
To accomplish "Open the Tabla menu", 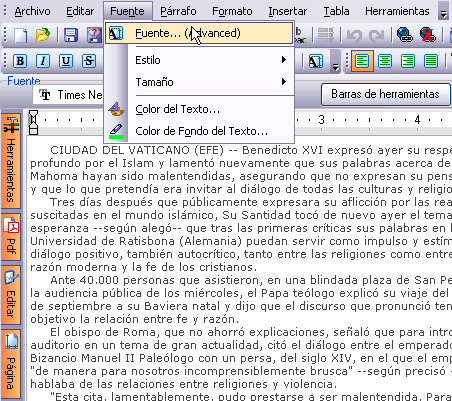I will tap(336, 11).
